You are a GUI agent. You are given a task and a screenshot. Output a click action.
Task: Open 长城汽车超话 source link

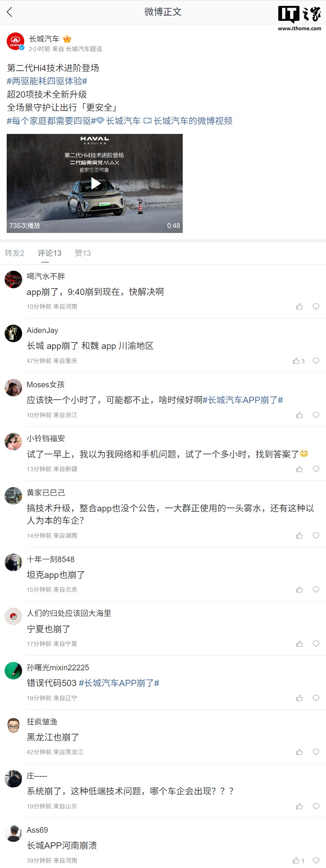click(84, 49)
